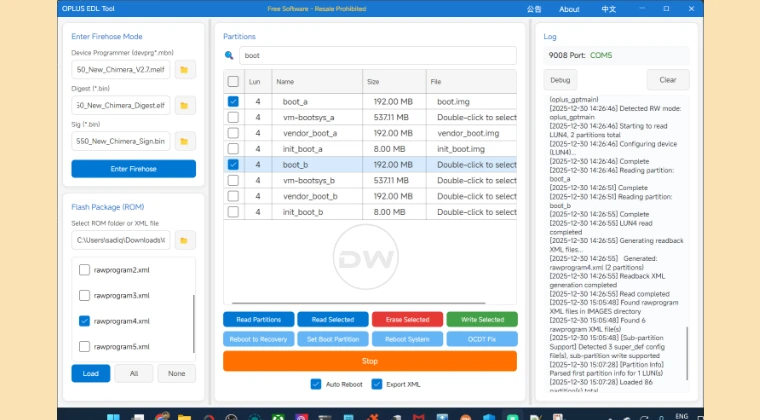
Task: Open the About item in title bar
Action: pos(569,9)
